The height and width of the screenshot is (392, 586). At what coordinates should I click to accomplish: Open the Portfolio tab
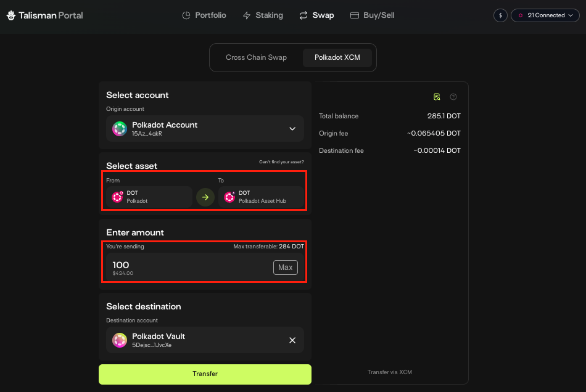tap(204, 15)
